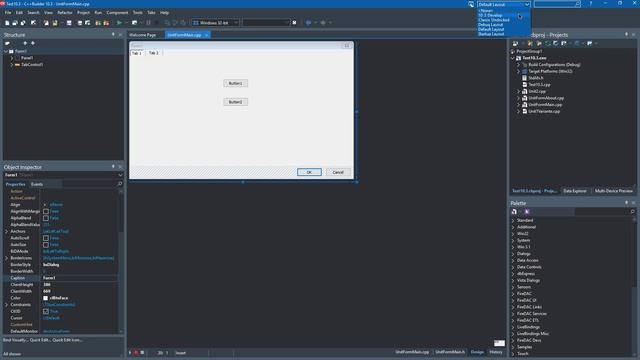Click the IDE search box in title bar
The height and width of the screenshot is (360, 640).
point(557,4)
